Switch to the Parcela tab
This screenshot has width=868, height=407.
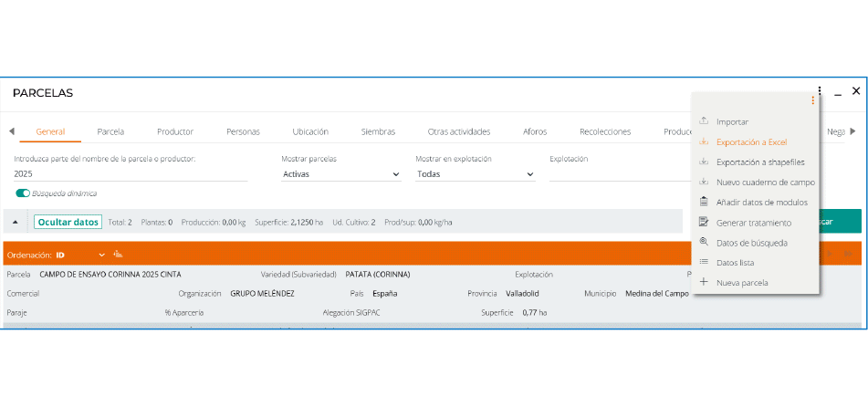(110, 131)
